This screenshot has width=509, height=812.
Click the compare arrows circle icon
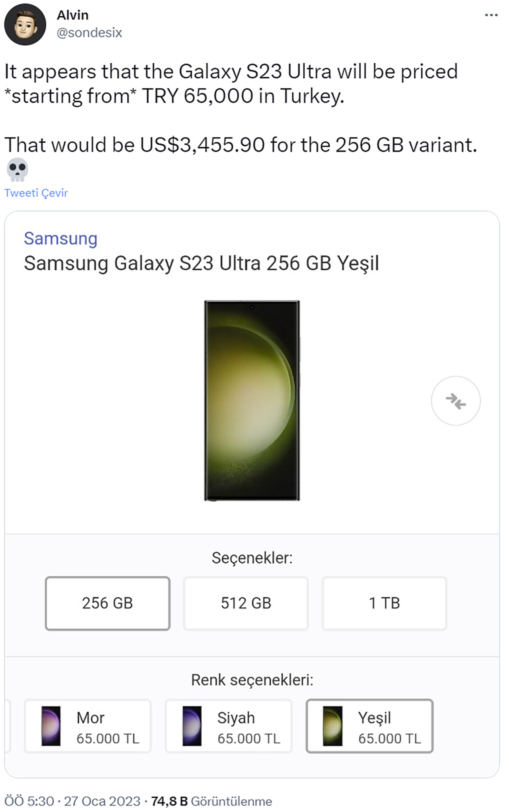point(456,400)
